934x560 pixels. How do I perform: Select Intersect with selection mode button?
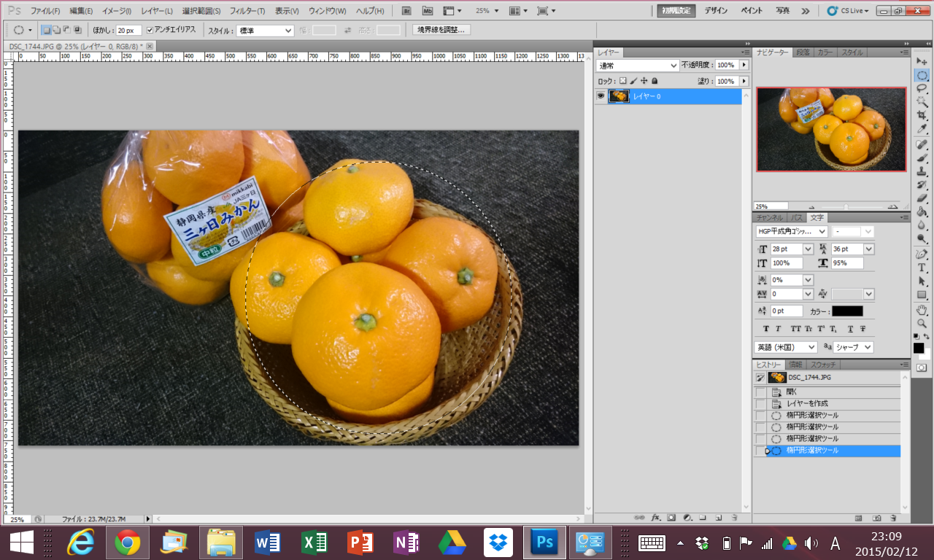pyautogui.click(x=77, y=30)
